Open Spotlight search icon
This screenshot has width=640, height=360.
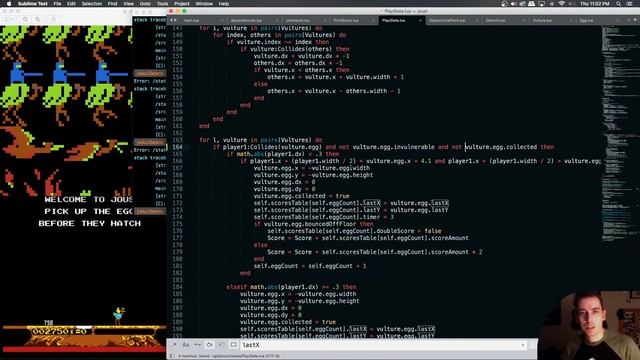pyautogui.click(x=619, y=4)
